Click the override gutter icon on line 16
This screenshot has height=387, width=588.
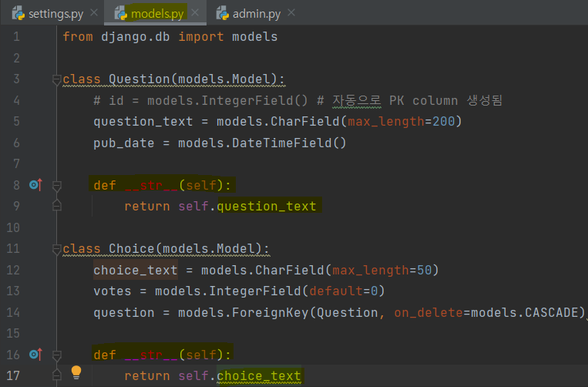coord(35,354)
